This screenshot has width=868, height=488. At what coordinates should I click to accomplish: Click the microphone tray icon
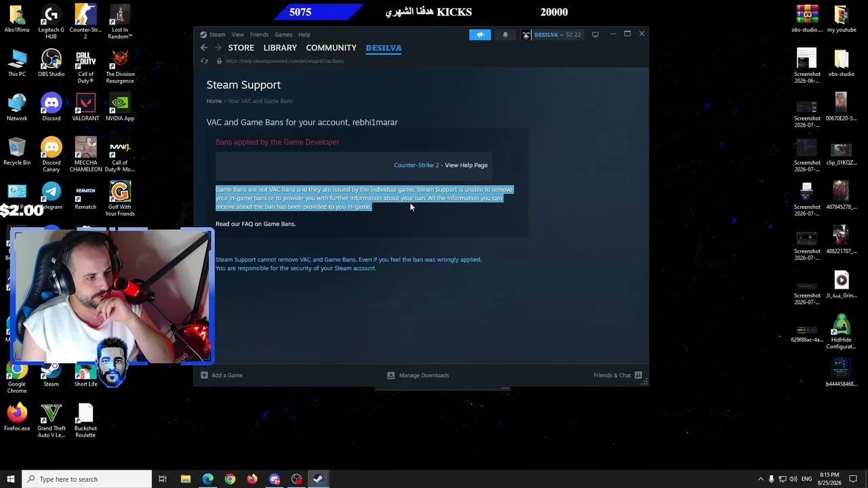[771, 479]
